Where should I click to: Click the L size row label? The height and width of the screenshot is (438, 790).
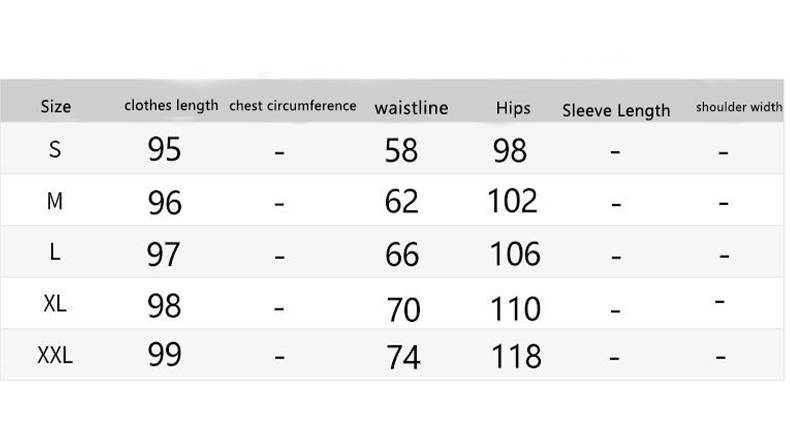(x=55, y=253)
